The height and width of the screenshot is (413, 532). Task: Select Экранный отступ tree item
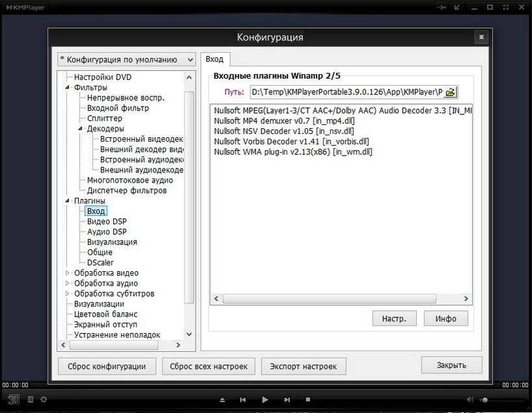pyautogui.click(x=105, y=325)
